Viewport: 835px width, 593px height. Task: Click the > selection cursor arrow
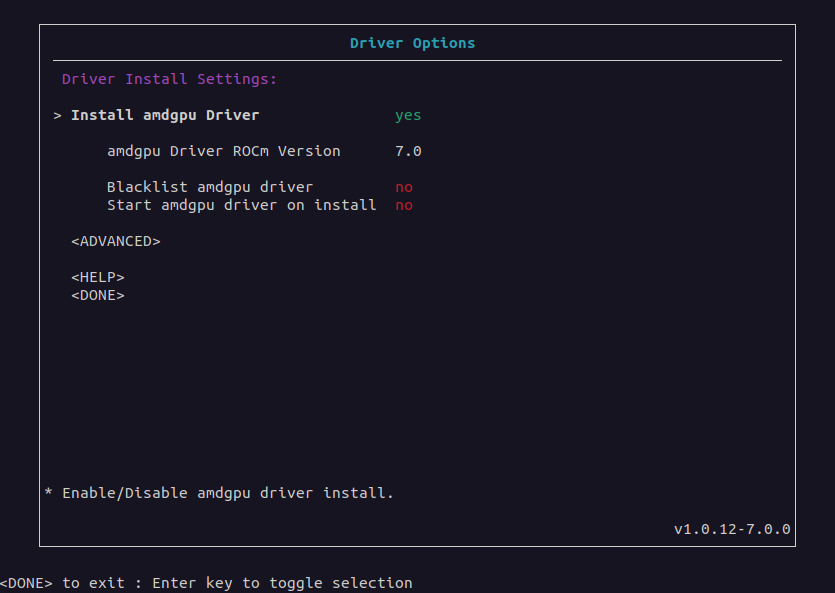pyautogui.click(x=58, y=116)
